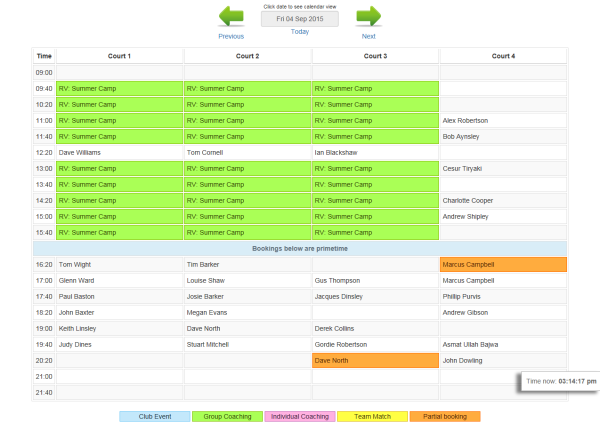Click the Court 3 column header

[x=375, y=56]
